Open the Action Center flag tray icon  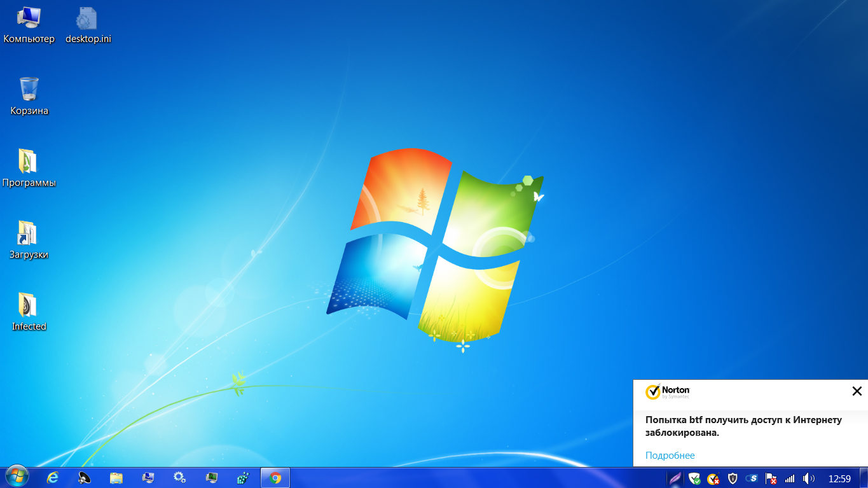(771, 478)
